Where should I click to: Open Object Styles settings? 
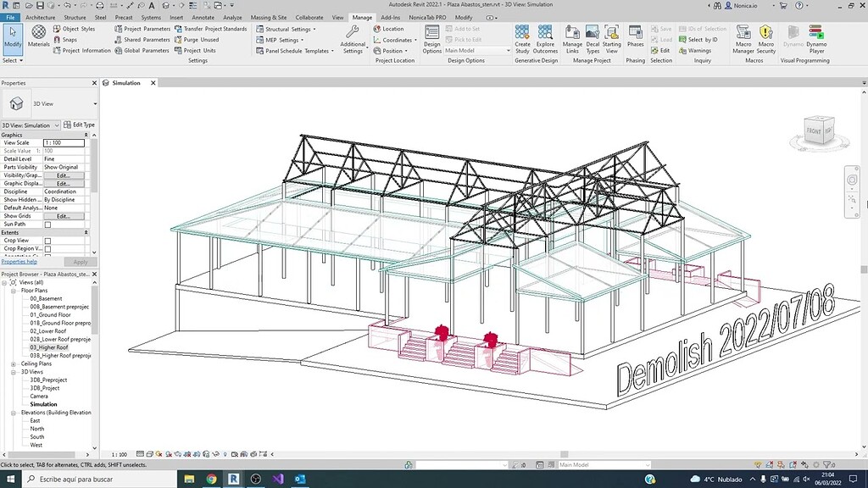78,28
